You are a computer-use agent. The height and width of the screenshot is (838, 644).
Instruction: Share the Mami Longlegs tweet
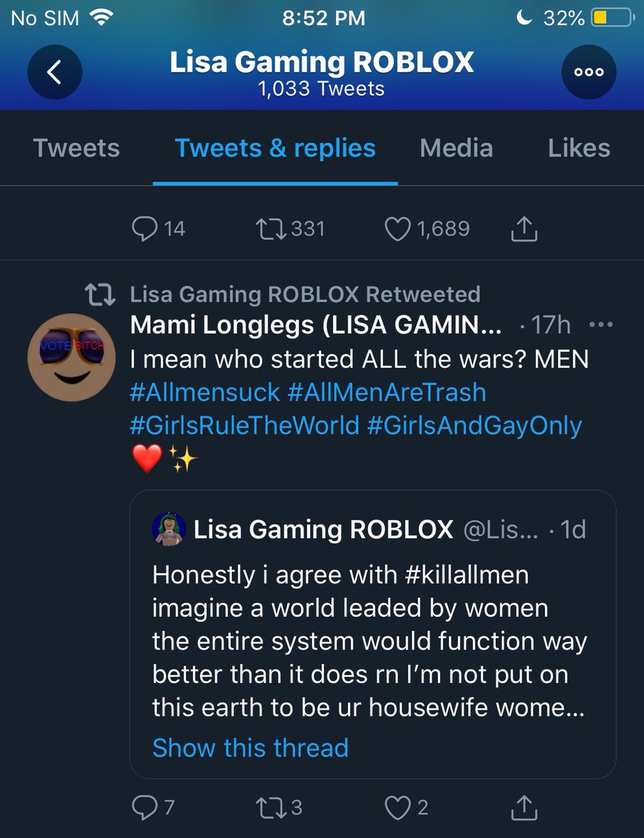(x=525, y=808)
